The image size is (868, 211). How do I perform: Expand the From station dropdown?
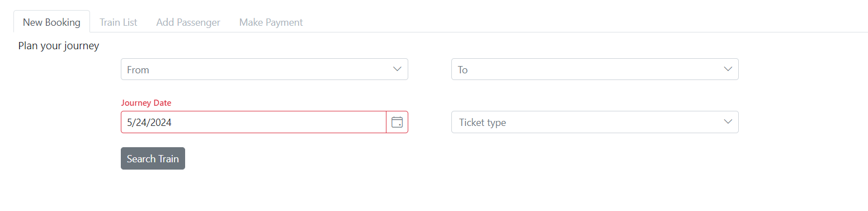(x=265, y=69)
